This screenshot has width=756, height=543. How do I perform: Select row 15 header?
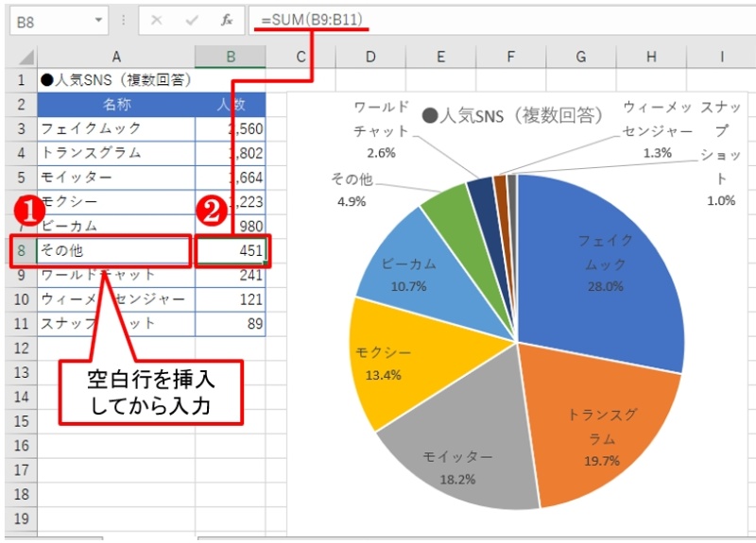21,421
